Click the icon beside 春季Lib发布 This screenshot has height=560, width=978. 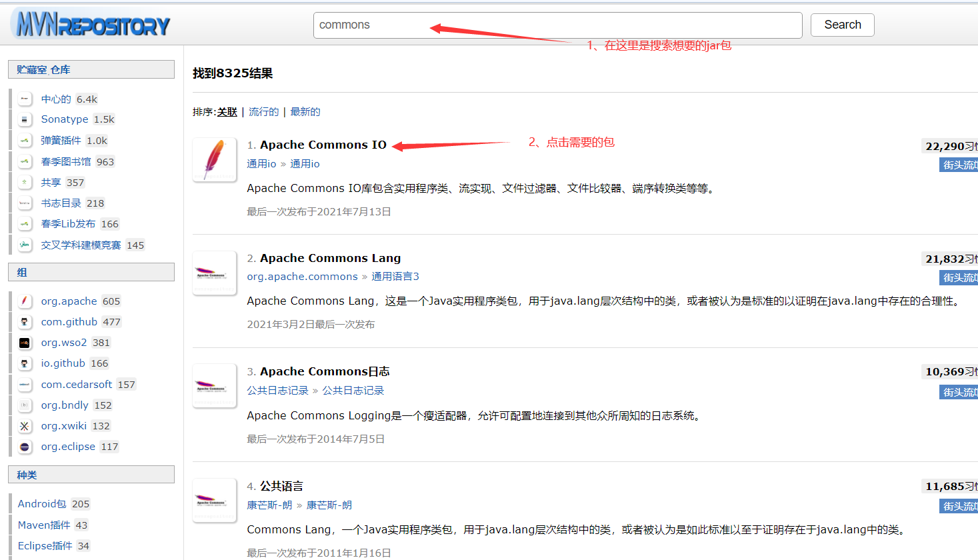click(x=25, y=224)
